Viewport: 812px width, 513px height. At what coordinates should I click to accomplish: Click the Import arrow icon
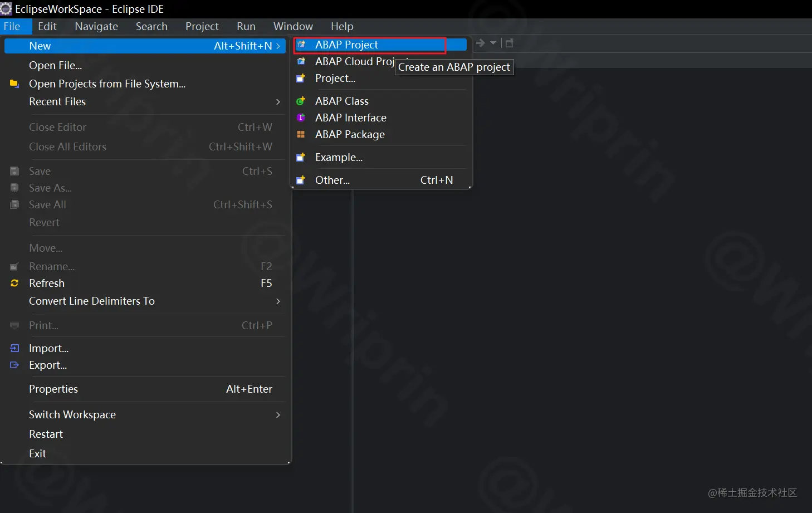tap(14, 348)
